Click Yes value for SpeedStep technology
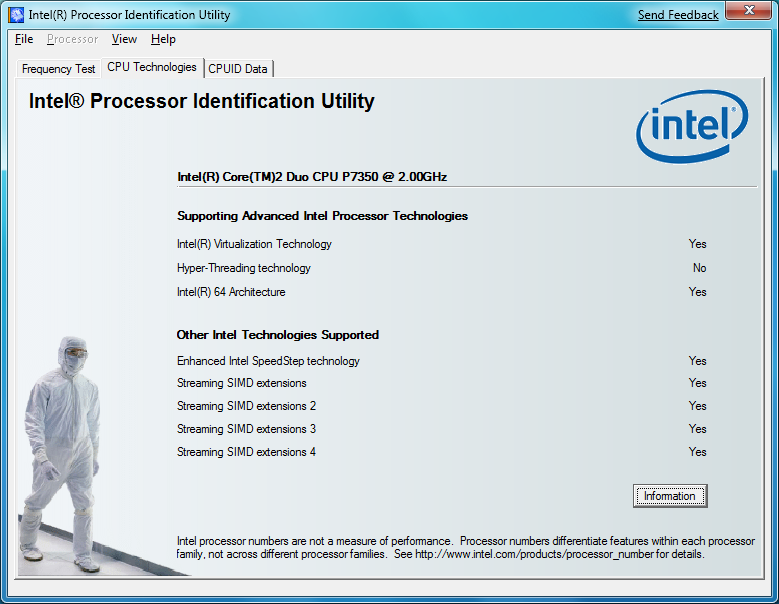The image size is (779, 604). point(698,361)
